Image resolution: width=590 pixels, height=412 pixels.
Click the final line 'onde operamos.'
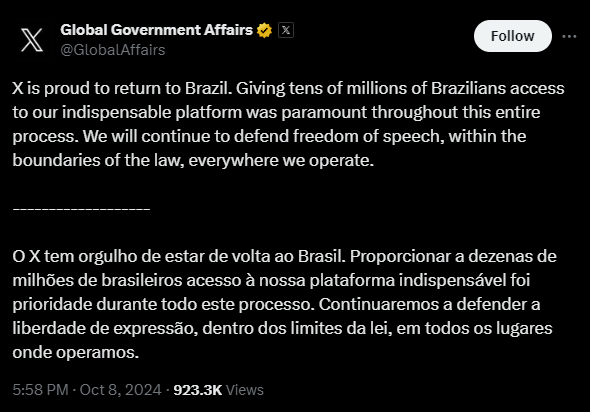tap(76, 353)
